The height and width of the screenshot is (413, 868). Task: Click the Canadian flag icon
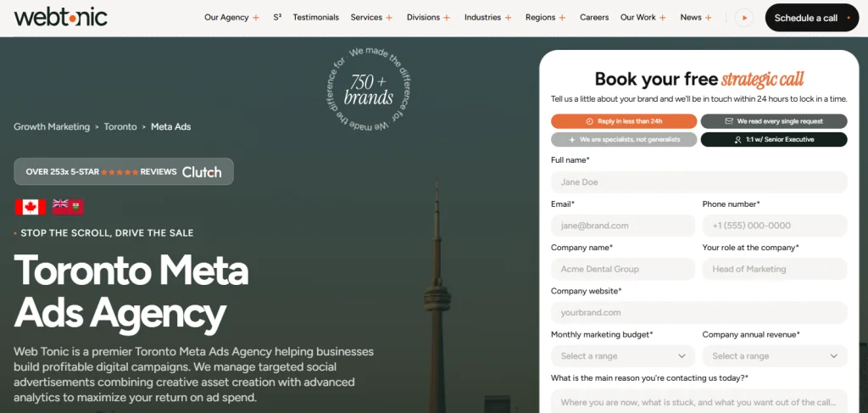30,207
